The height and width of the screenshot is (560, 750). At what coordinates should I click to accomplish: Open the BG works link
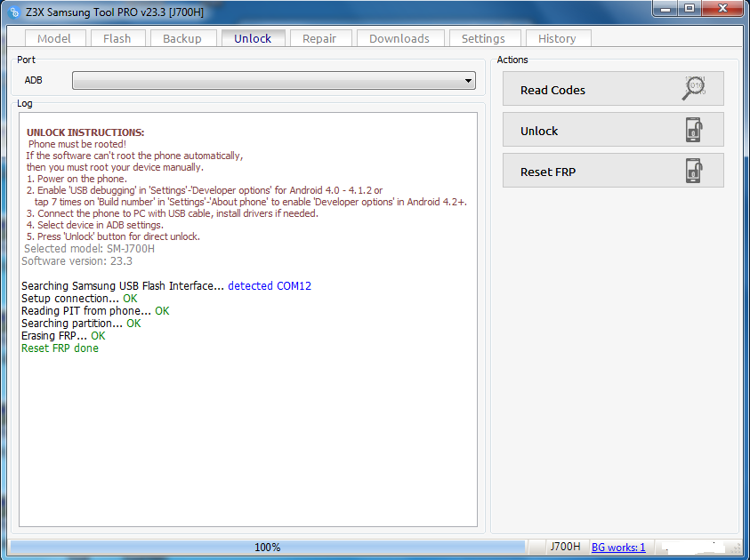(618, 547)
